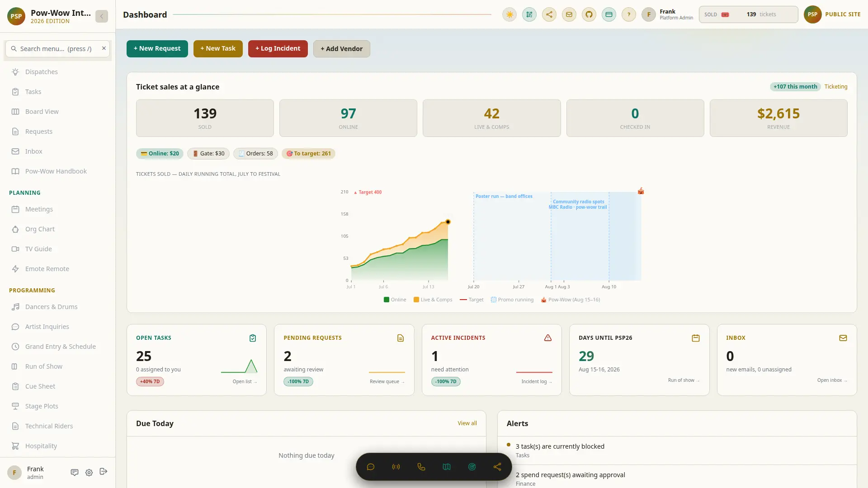This screenshot has width=868, height=488.
Task: Open Board View in the sidebar
Action: click(x=57, y=112)
